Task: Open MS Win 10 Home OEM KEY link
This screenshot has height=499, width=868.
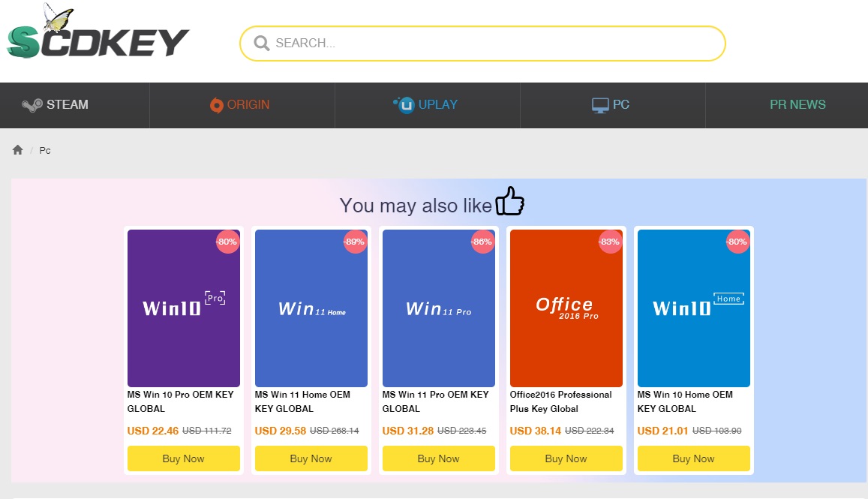Action: (685, 401)
